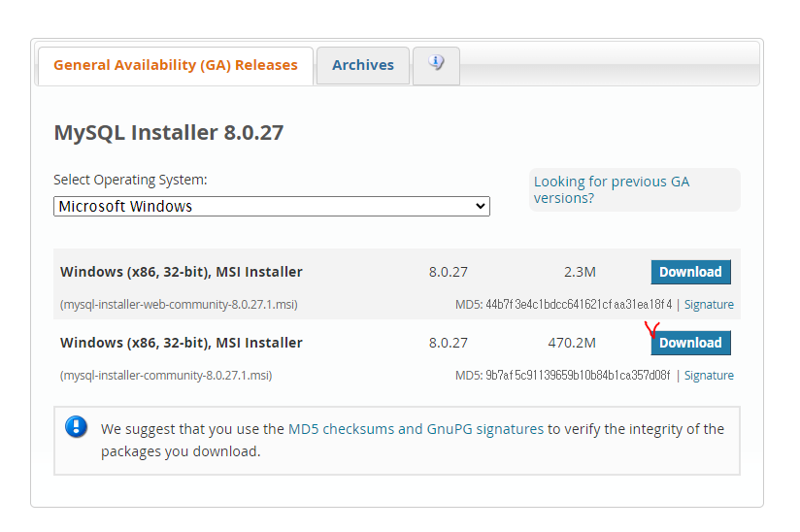Select filename (mysql-installer-community-8.0.27.1.msi)
The width and height of the screenshot is (800, 532).
point(166,376)
